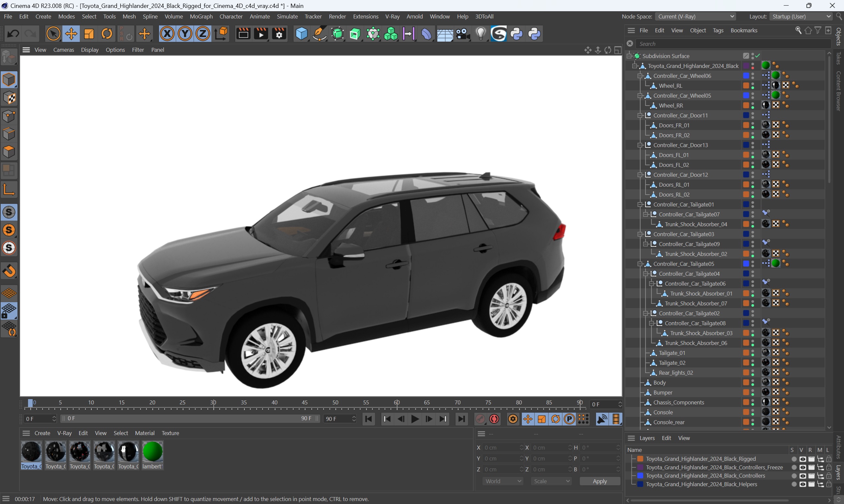Collapse Controller_Car_Tailgate05 node
This screenshot has width=844, height=504.
(x=640, y=264)
